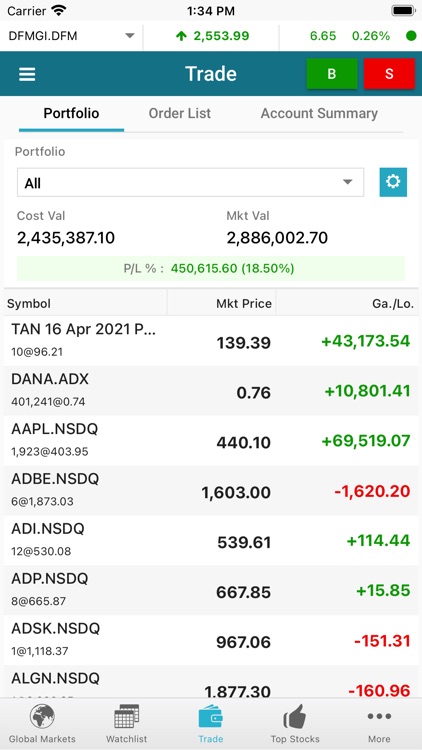Tap AAPL gain +69,519.07
The height and width of the screenshot is (750, 422).
[366, 441]
